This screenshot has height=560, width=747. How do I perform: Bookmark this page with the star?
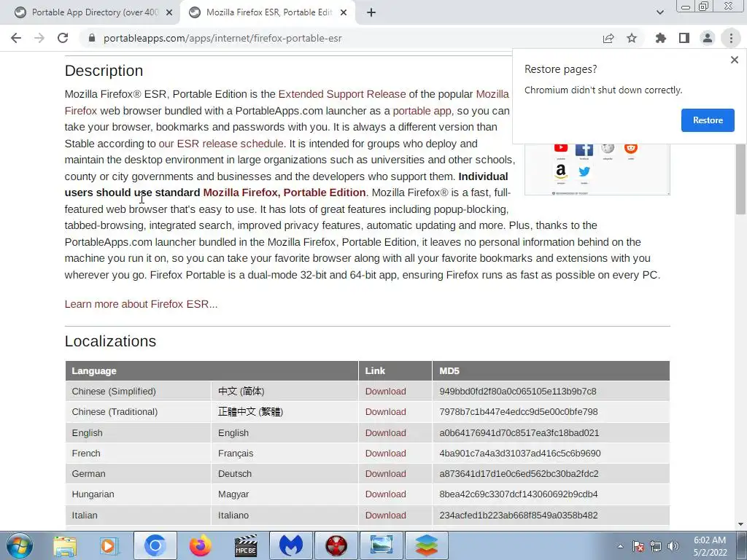pos(632,38)
